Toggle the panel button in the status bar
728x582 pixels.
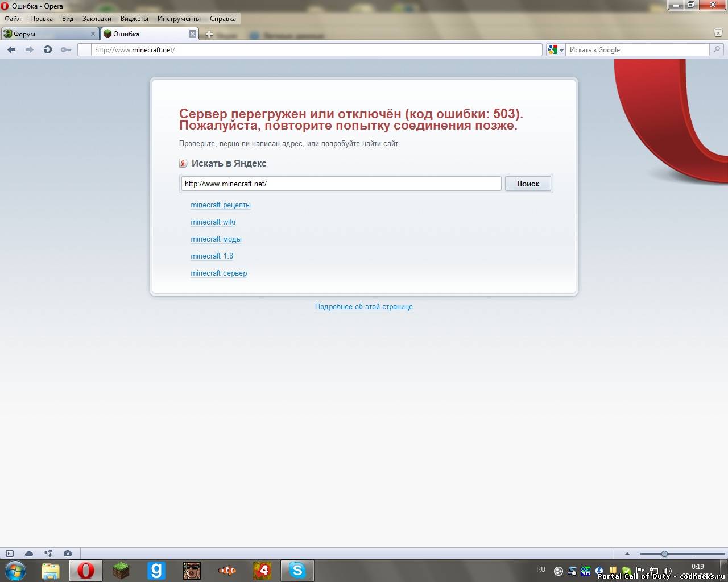(10, 554)
